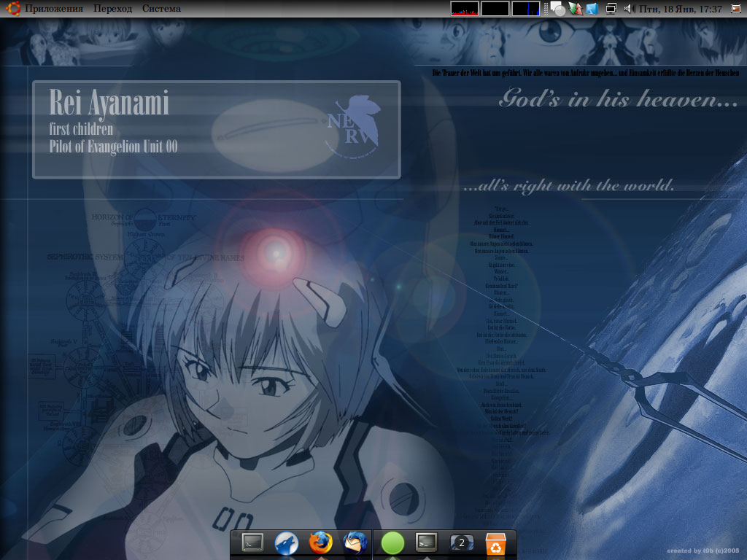Launch Amarok wolf icon in dock
The image size is (747, 560).
[x=286, y=543]
